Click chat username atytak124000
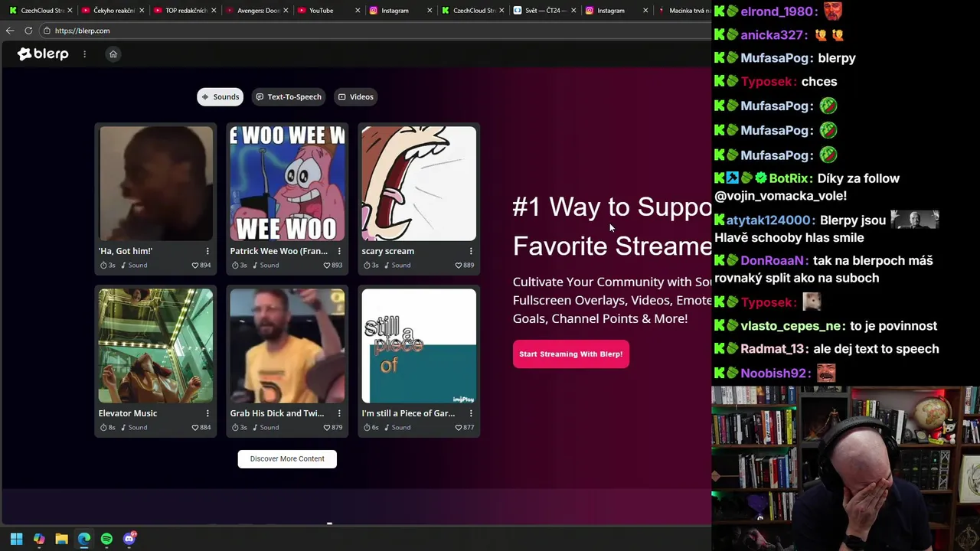 [769, 220]
